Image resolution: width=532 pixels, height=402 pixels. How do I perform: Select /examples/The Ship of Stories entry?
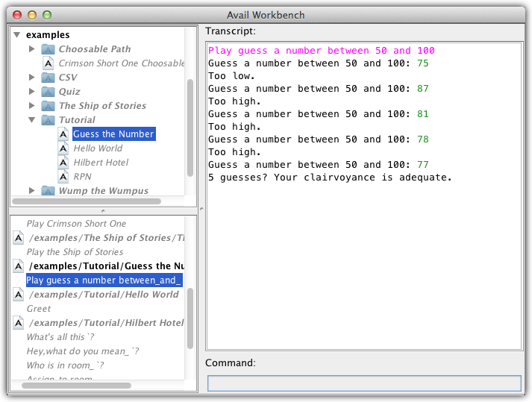coord(107,238)
